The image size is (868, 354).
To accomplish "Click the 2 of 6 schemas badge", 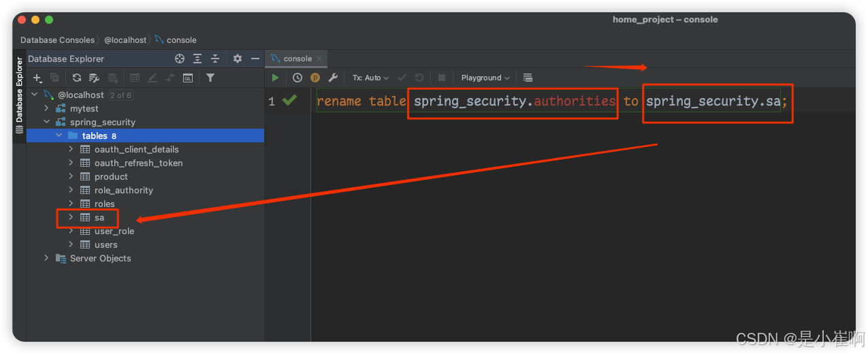I will click(x=120, y=95).
